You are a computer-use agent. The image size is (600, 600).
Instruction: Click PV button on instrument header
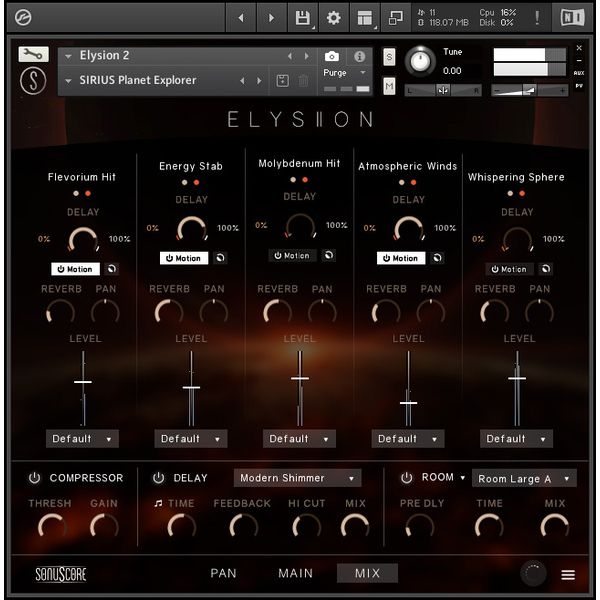(x=579, y=86)
